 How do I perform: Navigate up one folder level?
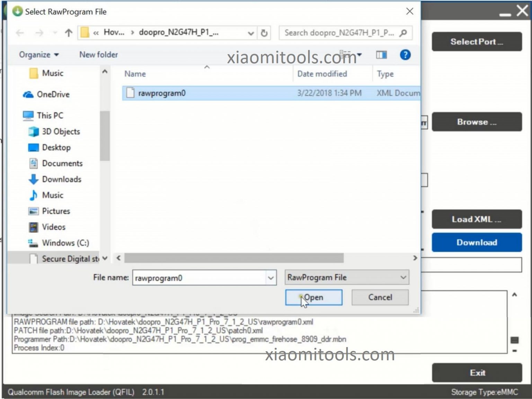tap(68, 33)
